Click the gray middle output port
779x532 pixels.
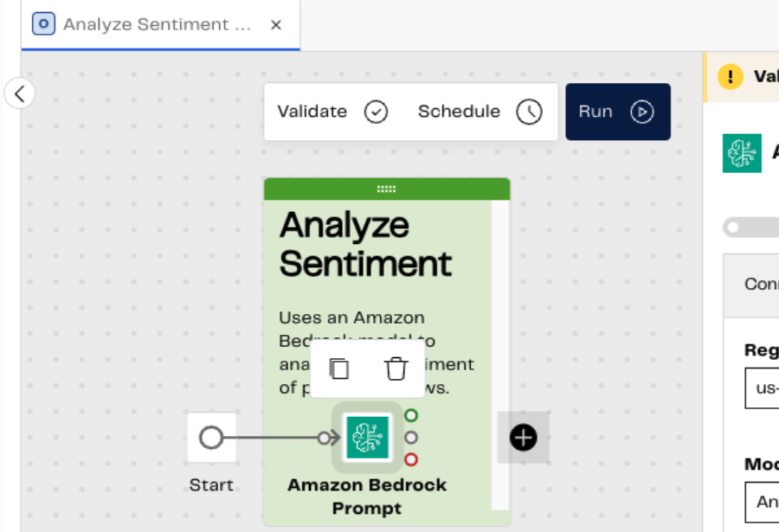coord(411,438)
